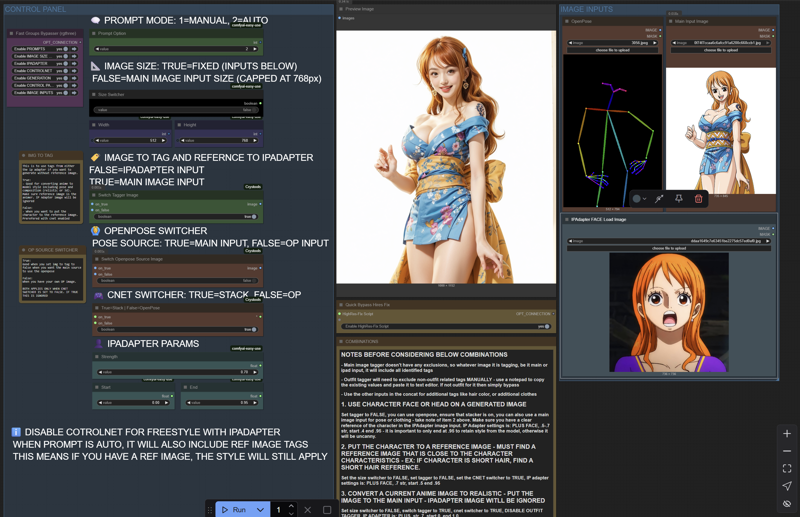
Task: Click choose file to upload in OpenPose
Action: pos(612,50)
